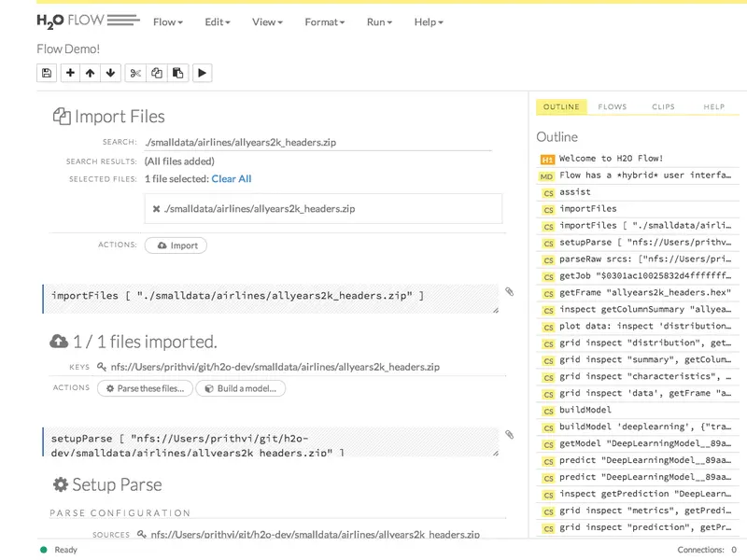Switch to the Clips tab

pyautogui.click(x=663, y=106)
